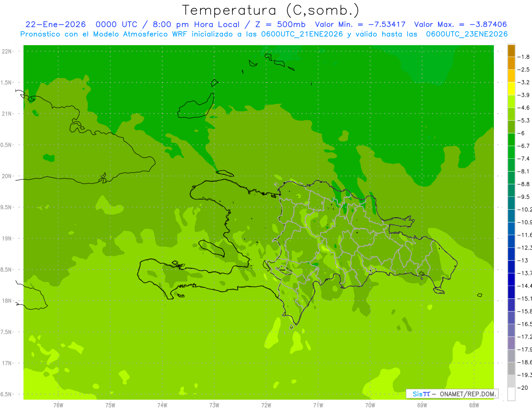Screen dimensions: 532x411
Task: Click the '-7.4' legend value
Action: [524, 159]
